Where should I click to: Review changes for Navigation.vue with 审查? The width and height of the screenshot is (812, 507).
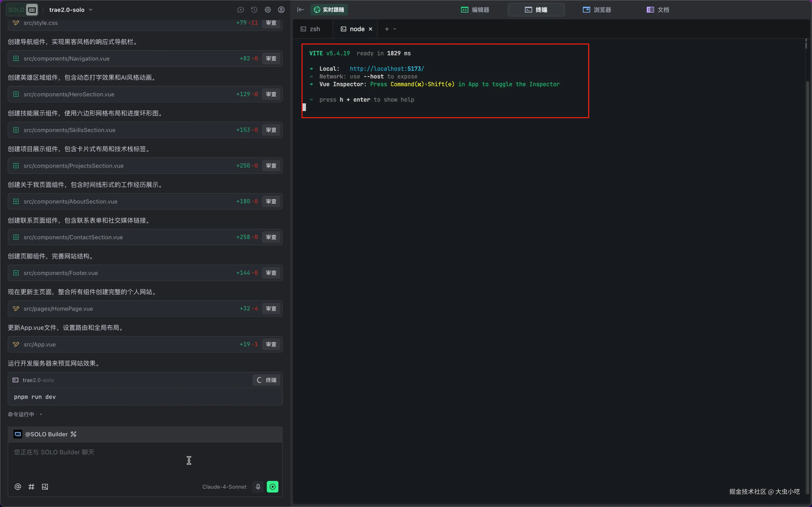[271, 58]
